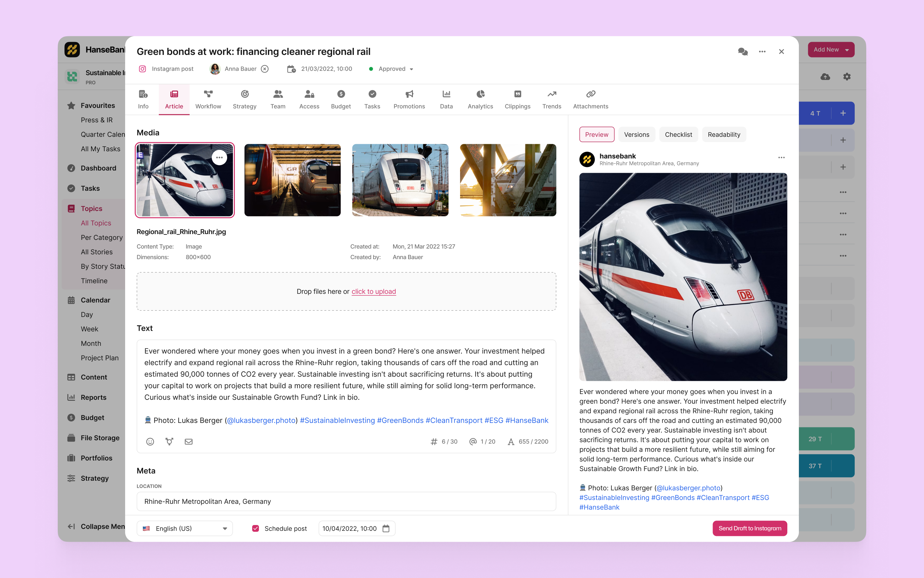Click the HanseBank logo icon
The image size is (924, 578).
[x=72, y=50]
